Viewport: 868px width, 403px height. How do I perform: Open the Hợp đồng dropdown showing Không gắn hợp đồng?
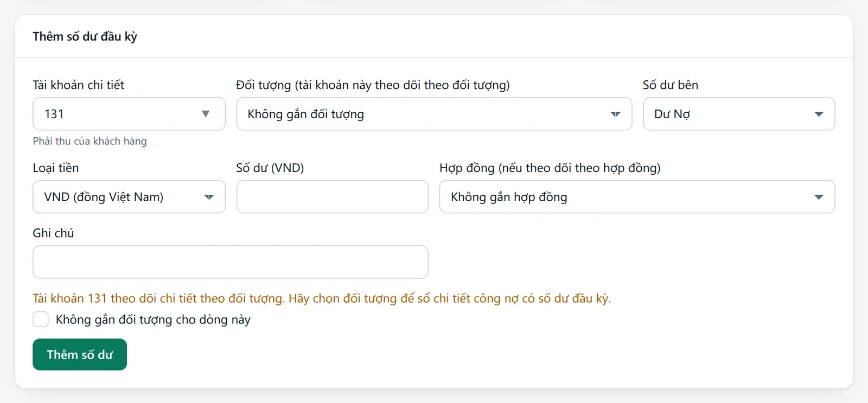[x=637, y=197]
